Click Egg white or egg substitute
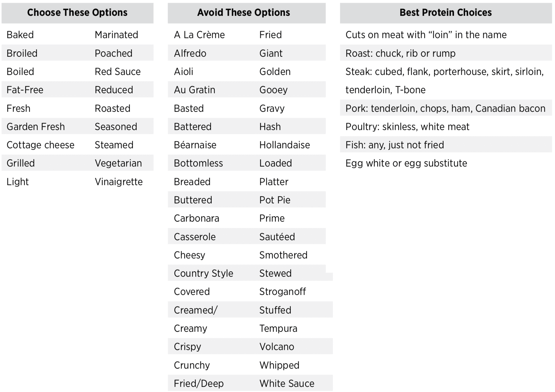The height and width of the screenshot is (392, 555). (406, 163)
